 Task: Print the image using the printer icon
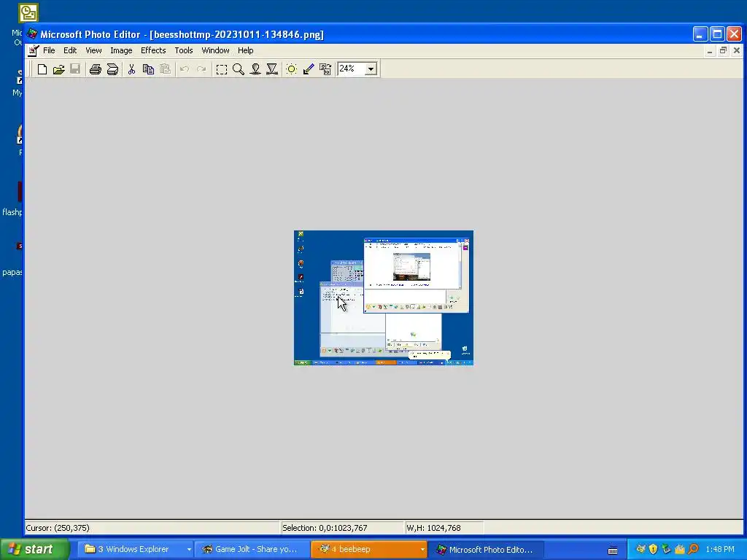tap(96, 69)
